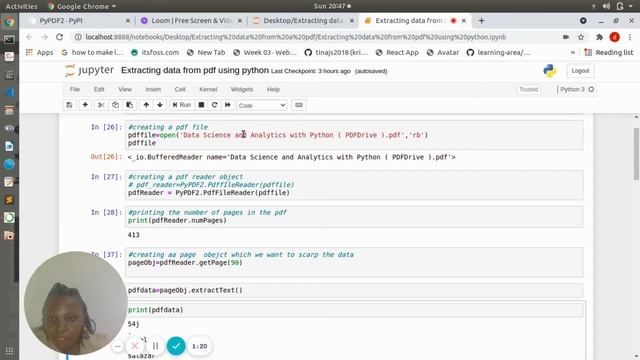The width and height of the screenshot is (640, 360).
Task: Open the Chrome extensions puzzle icon
Action: [599, 37]
